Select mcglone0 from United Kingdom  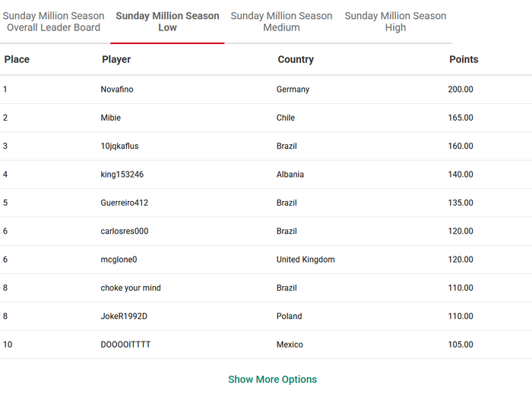119,260
